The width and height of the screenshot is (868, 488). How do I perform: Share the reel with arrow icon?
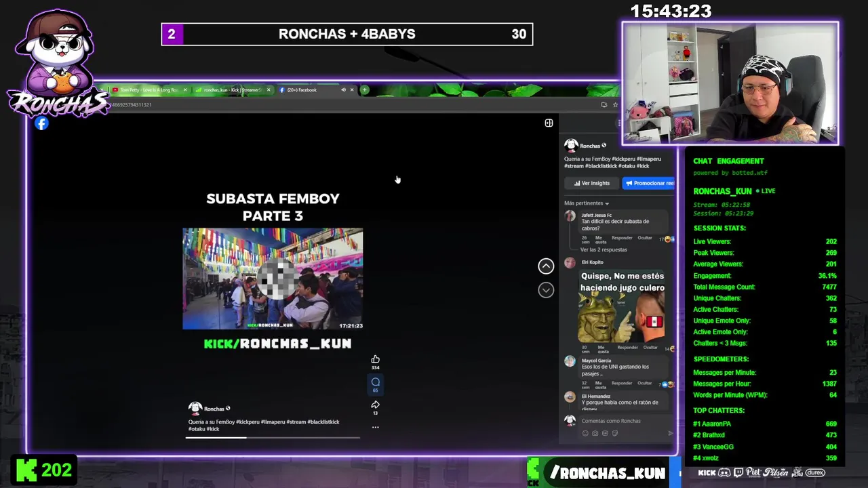click(x=375, y=405)
